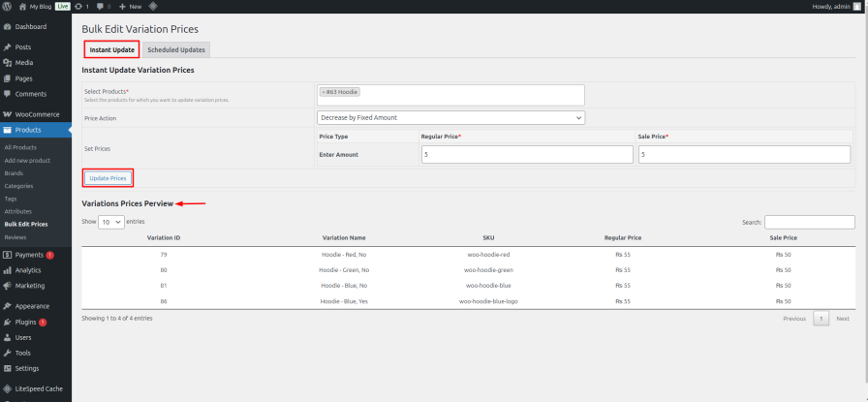
Task: Open LiteSpeed Cache via its icon
Action: pos(8,388)
